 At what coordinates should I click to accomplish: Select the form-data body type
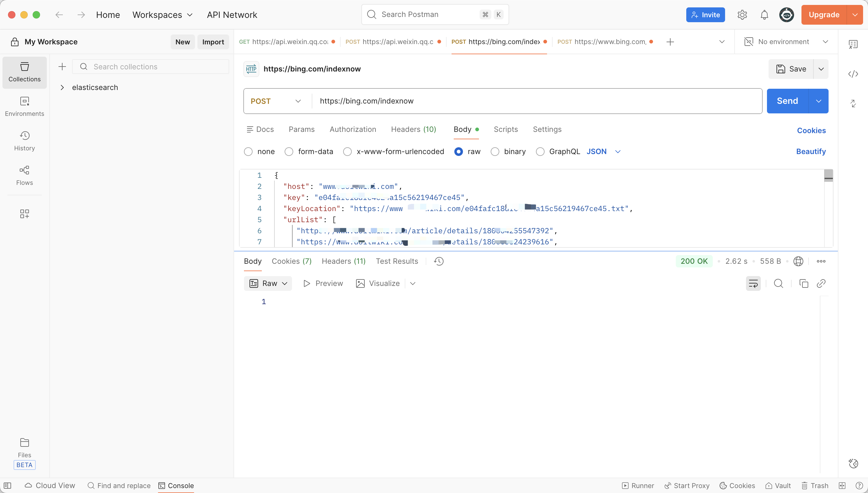click(289, 152)
